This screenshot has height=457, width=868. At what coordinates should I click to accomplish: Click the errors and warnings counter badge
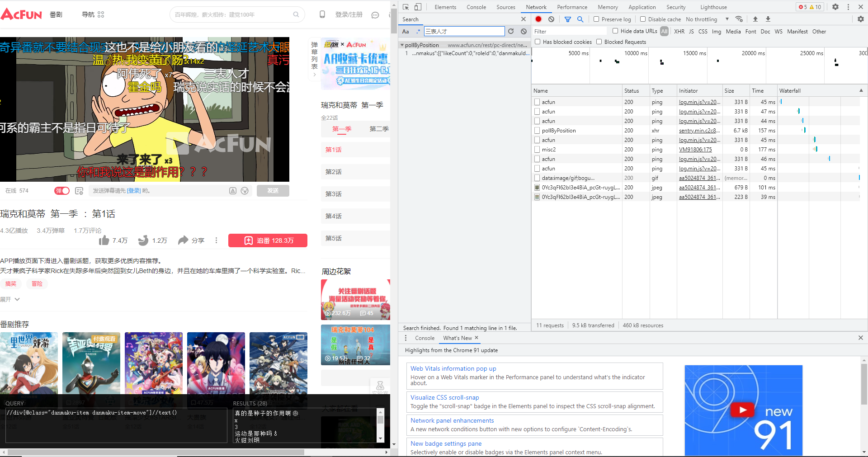pyautogui.click(x=810, y=7)
